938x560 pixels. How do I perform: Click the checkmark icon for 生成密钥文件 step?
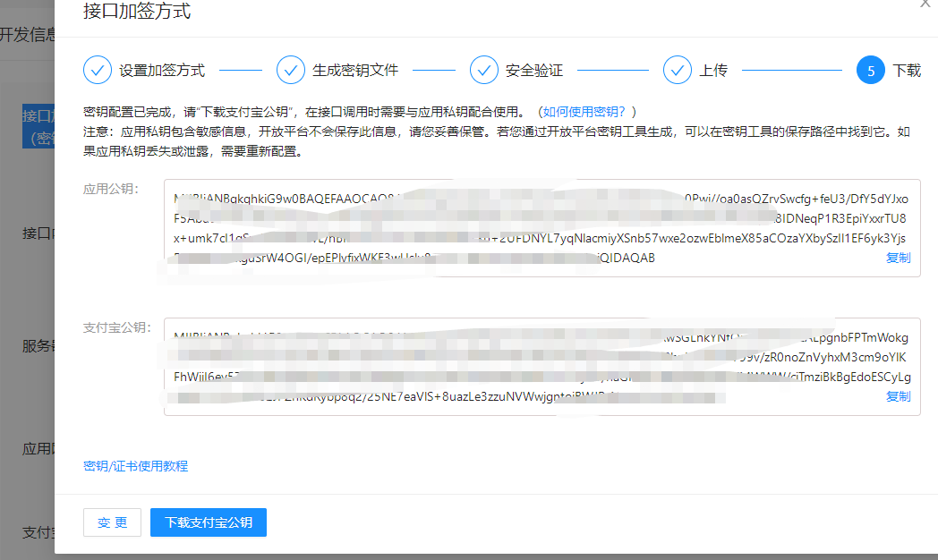[x=291, y=70]
